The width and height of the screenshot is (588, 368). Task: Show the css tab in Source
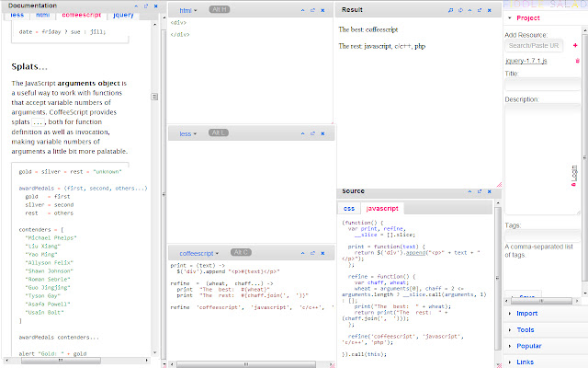(x=349, y=209)
